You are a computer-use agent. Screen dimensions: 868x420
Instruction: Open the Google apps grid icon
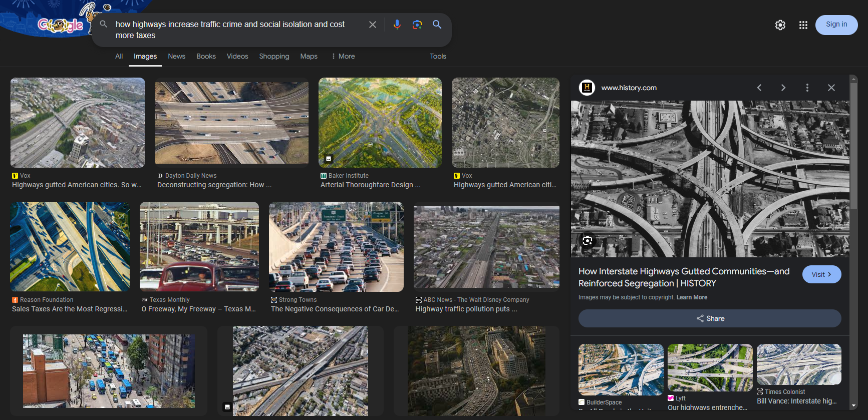tap(803, 25)
